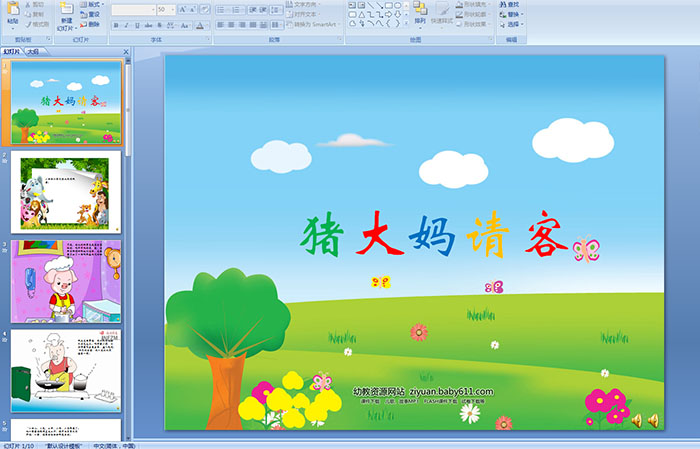
Task: Click the sound speaker icon on slide
Action: [x=636, y=420]
